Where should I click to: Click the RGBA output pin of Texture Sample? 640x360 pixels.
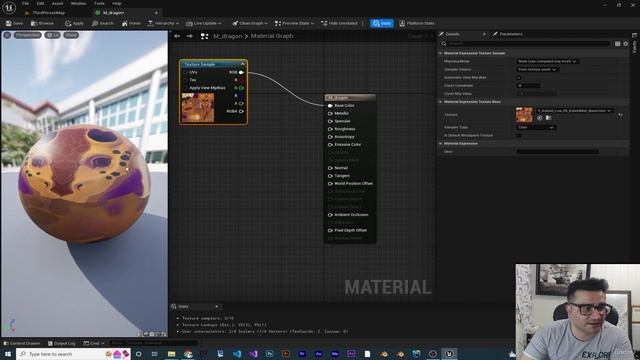(x=241, y=111)
